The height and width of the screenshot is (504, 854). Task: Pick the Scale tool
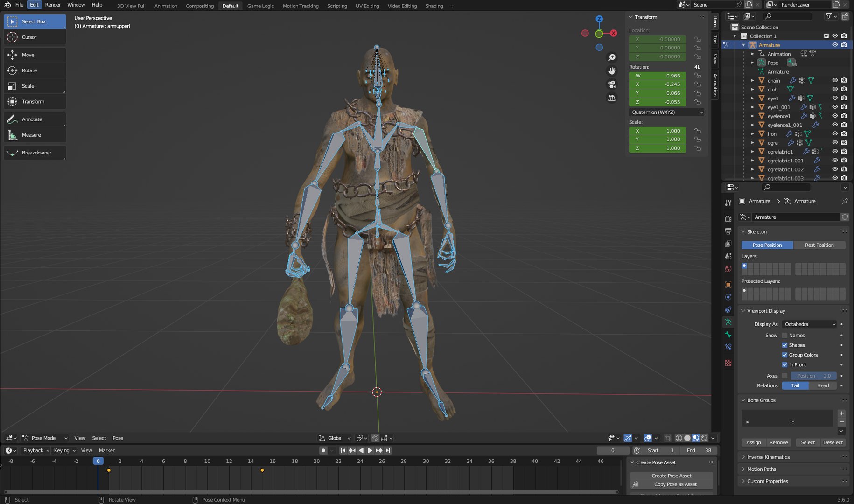(35, 86)
